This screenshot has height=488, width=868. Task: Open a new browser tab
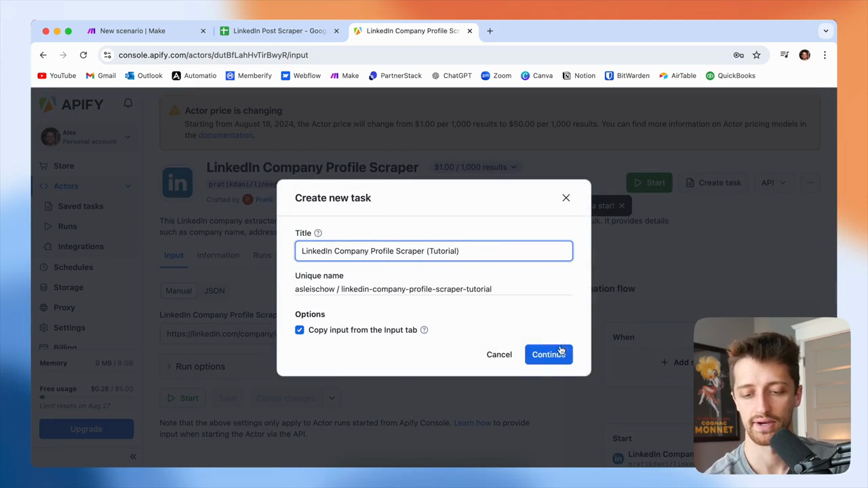pos(490,30)
